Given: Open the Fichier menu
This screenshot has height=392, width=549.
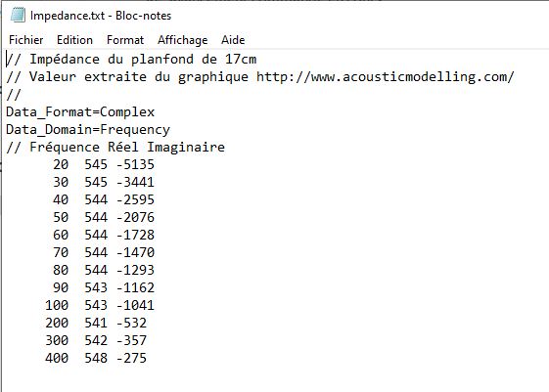Looking at the screenshot, I should [25, 40].
